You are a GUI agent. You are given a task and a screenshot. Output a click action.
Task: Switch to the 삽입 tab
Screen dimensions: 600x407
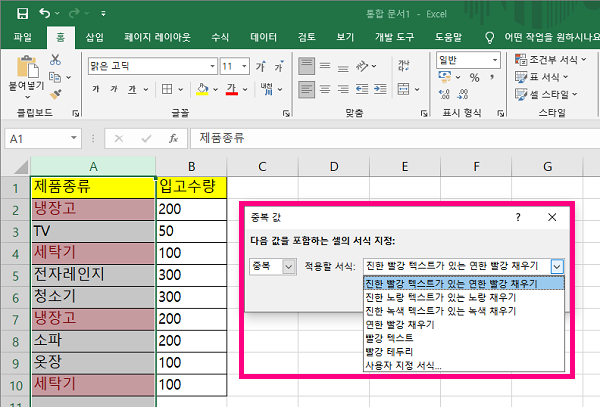point(95,37)
